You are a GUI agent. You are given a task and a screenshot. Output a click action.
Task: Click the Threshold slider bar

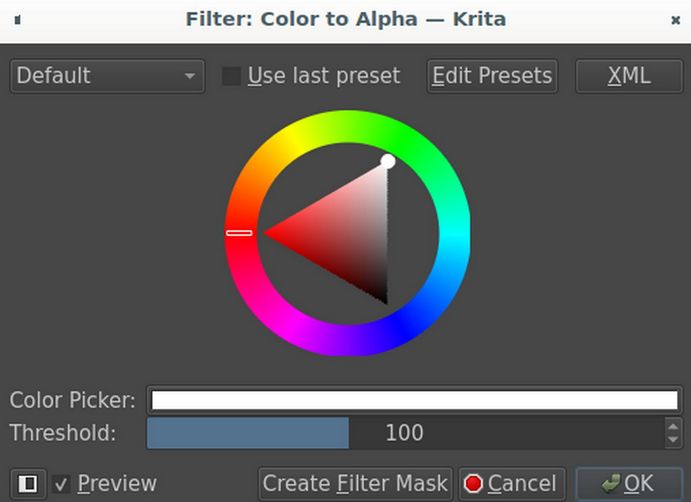point(404,433)
